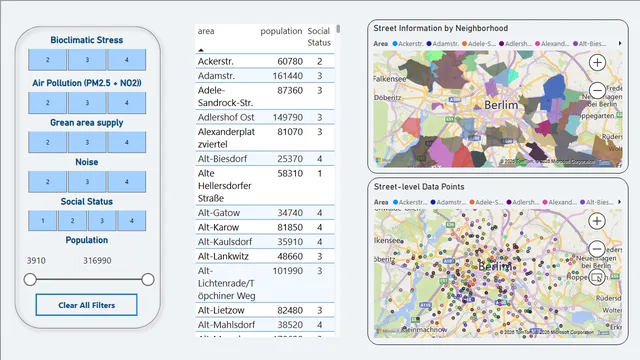The image size is (640, 360).
Task: Select the Adamstr. table row
Action: [x=265, y=76]
